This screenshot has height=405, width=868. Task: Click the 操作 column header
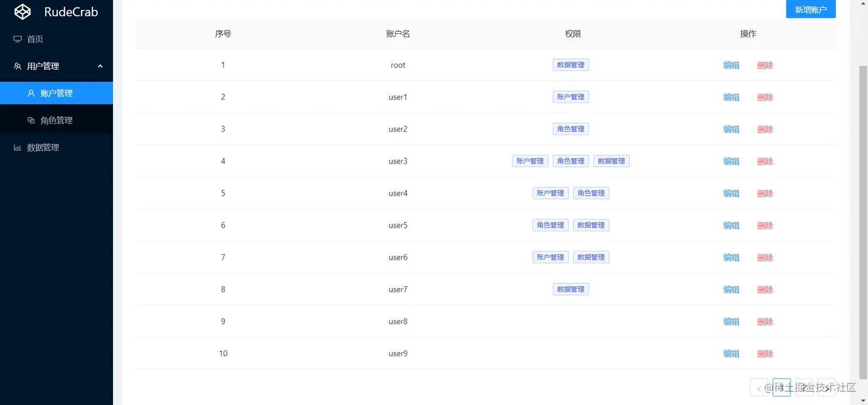pos(748,34)
